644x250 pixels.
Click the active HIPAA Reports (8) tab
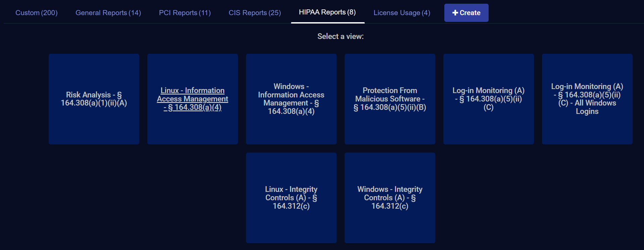[x=327, y=12]
